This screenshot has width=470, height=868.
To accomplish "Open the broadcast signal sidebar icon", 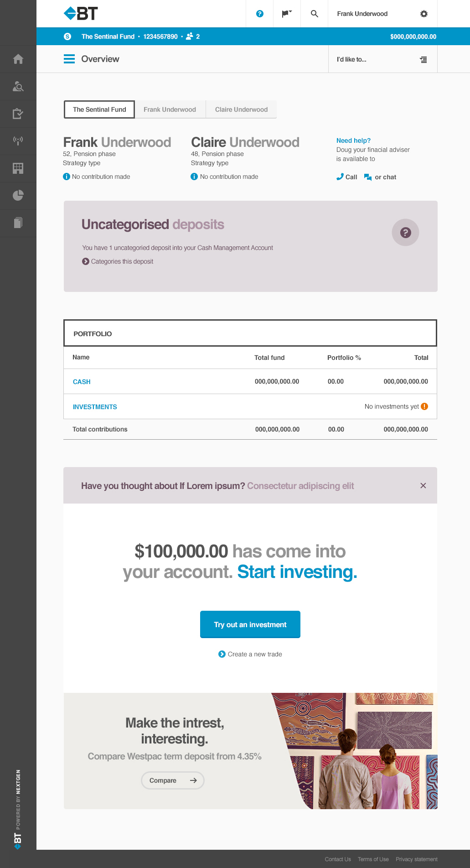I will coord(18,140).
